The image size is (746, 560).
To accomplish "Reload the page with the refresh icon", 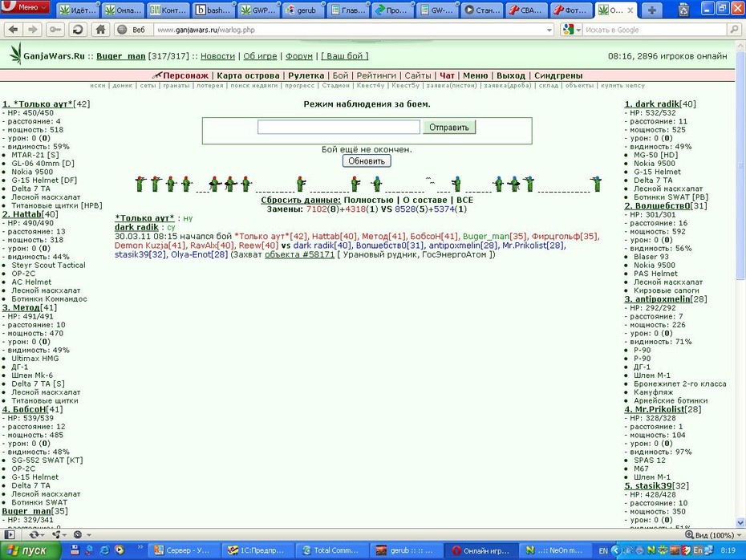I will pyautogui.click(x=78, y=30).
